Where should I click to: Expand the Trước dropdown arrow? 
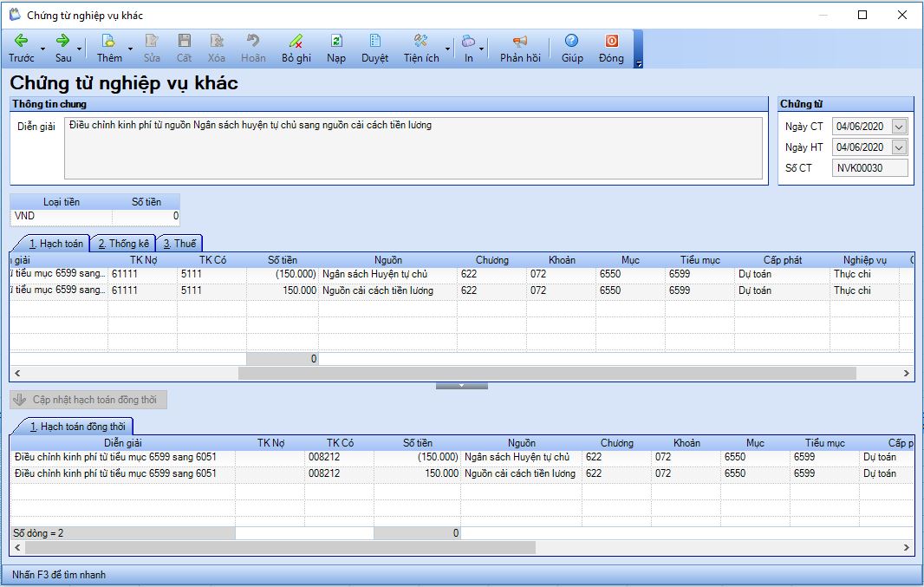(x=42, y=49)
